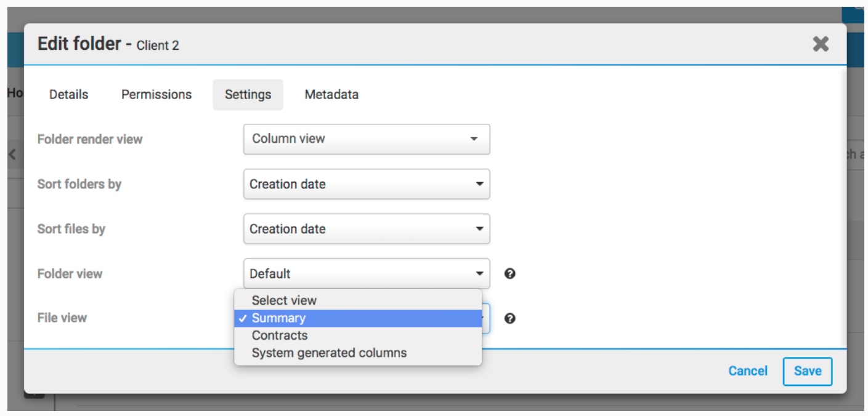Click the File view label
The height and width of the screenshot is (416, 868).
tap(62, 318)
